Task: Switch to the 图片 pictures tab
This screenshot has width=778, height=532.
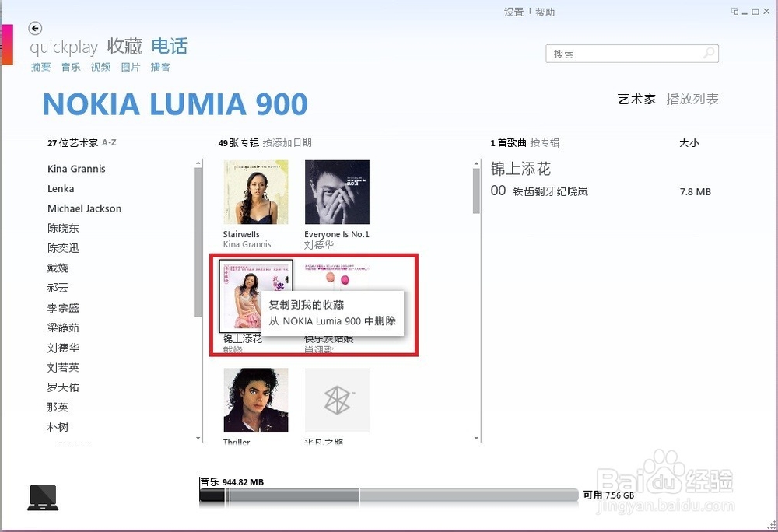Action: coord(131,67)
